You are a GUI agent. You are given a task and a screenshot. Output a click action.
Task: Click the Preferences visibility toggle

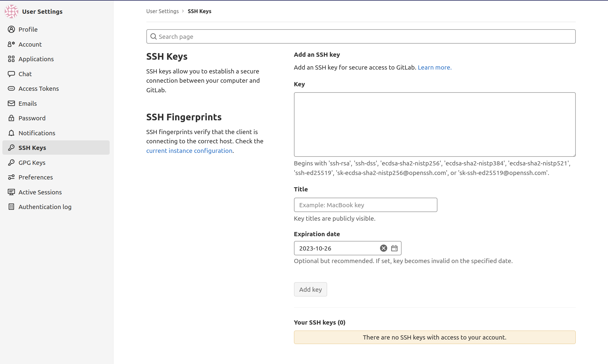tap(36, 177)
